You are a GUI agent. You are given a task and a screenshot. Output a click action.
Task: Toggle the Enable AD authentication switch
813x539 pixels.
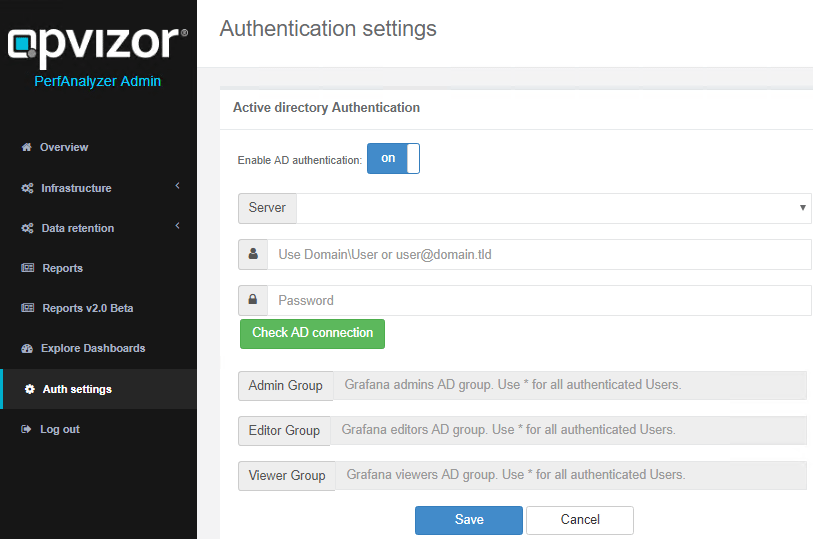393,158
